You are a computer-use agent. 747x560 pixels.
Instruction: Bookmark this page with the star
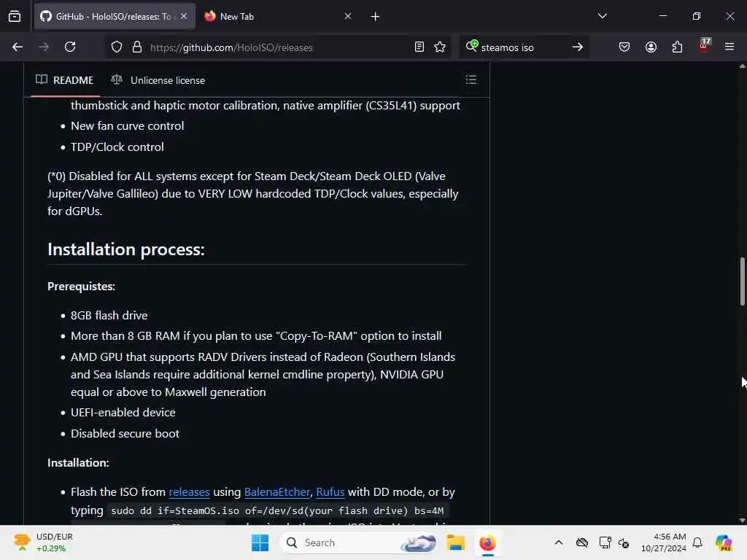pyautogui.click(x=440, y=47)
